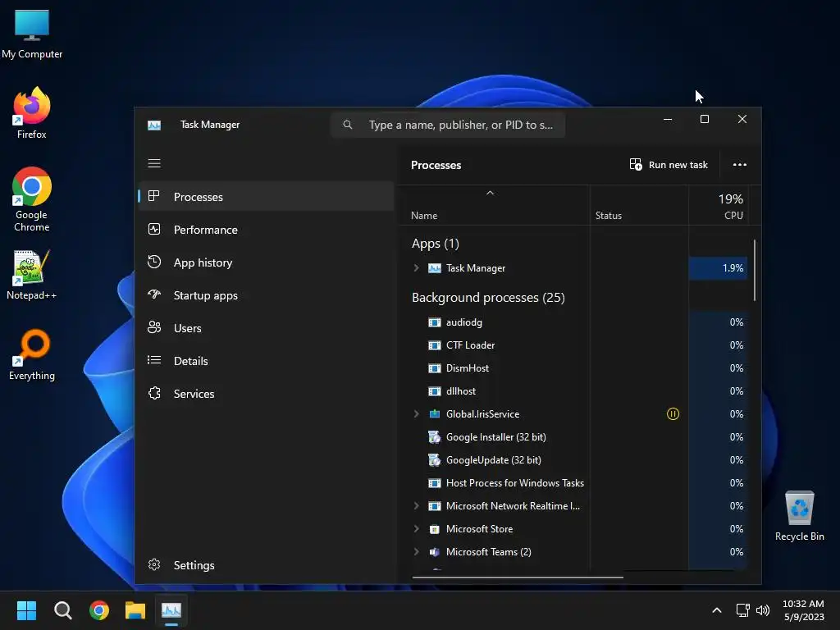Click the CTF Loader process icon

click(435, 345)
